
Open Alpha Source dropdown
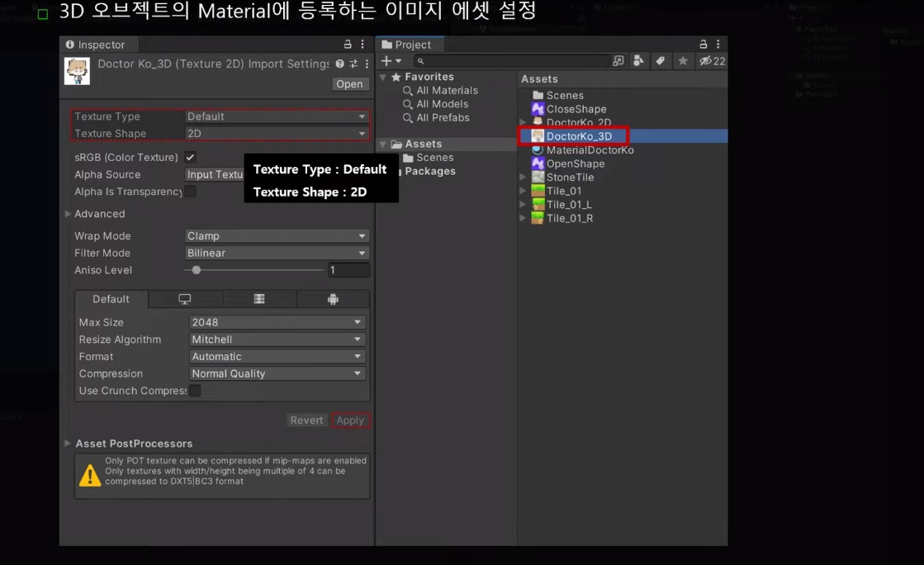[215, 174]
